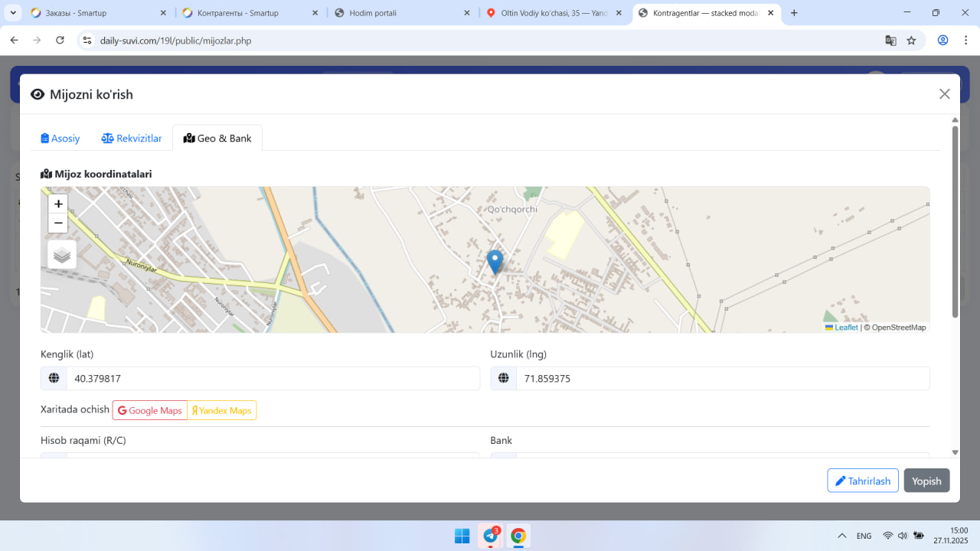This screenshot has height=551, width=980.
Task: Show hidden system tray icons
Action: [x=842, y=536]
